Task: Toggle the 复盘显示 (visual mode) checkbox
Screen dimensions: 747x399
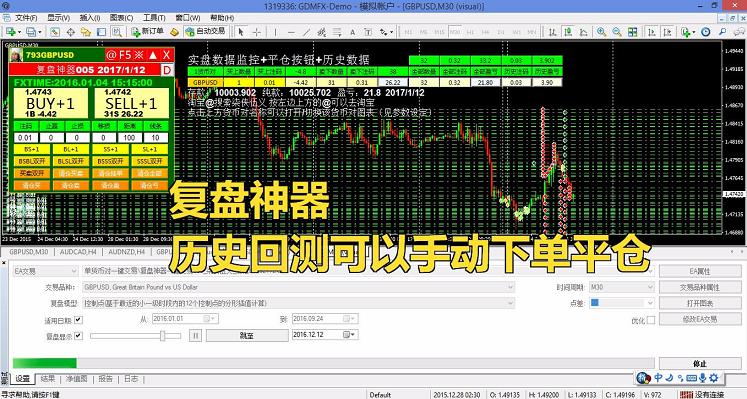Action: (x=79, y=336)
